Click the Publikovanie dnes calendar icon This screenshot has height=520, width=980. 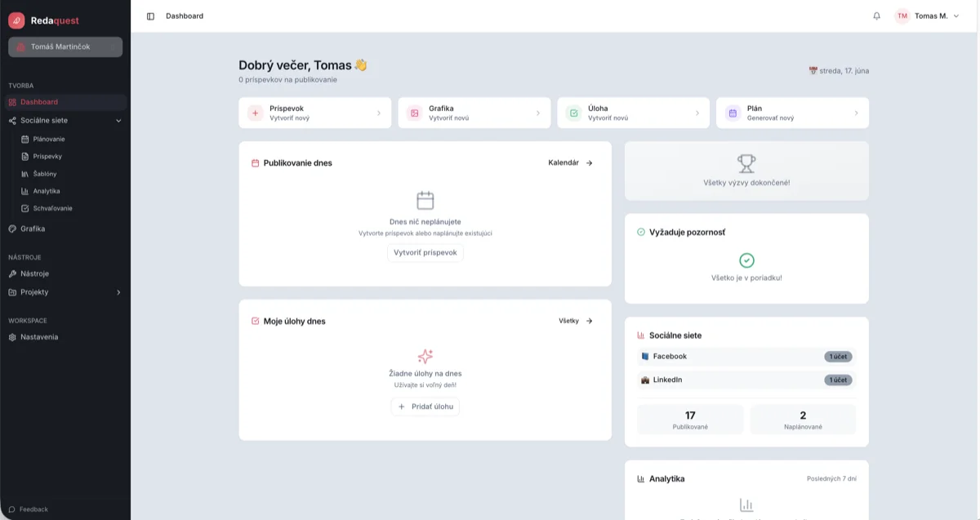tap(255, 163)
